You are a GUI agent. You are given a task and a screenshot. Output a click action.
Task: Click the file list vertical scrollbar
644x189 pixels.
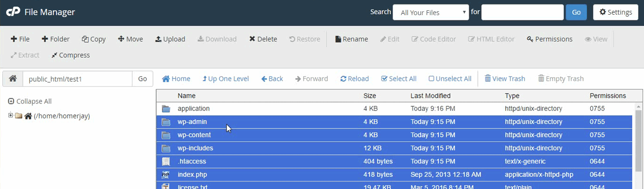639,142
